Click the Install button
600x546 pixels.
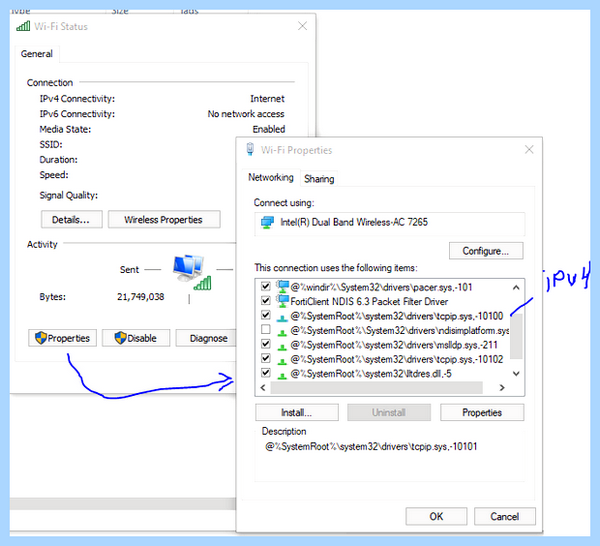point(297,412)
